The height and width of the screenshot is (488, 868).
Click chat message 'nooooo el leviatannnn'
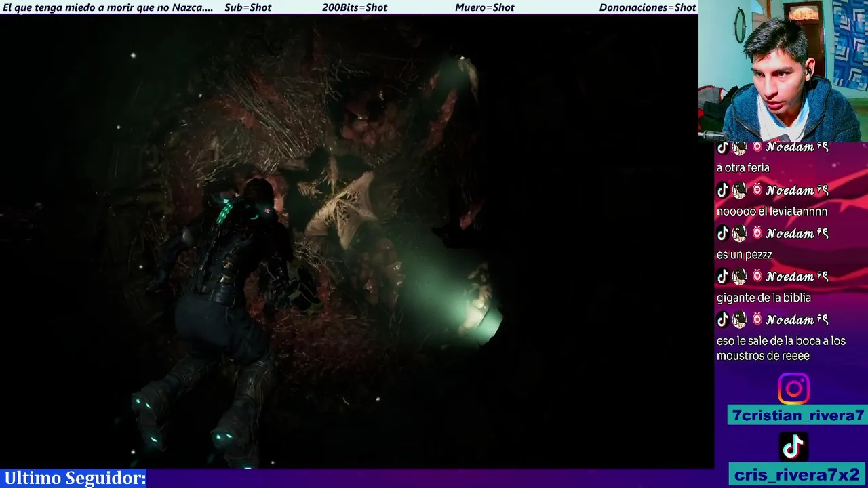[772, 211]
